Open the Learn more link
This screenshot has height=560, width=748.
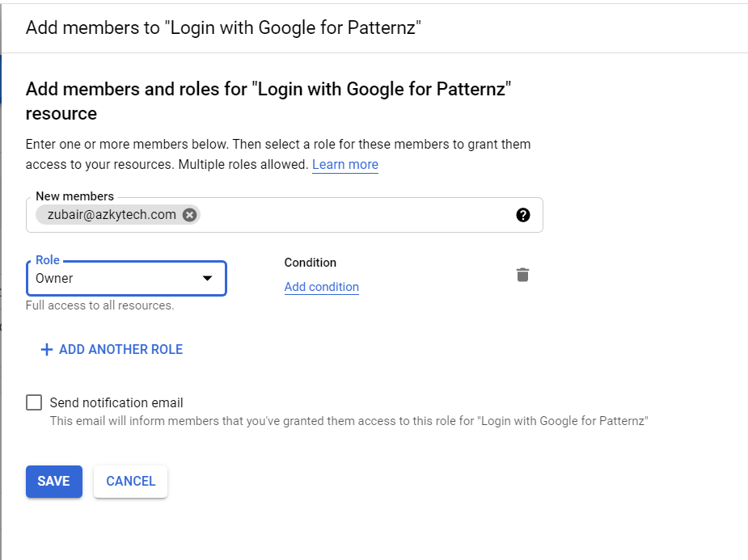point(345,164)
